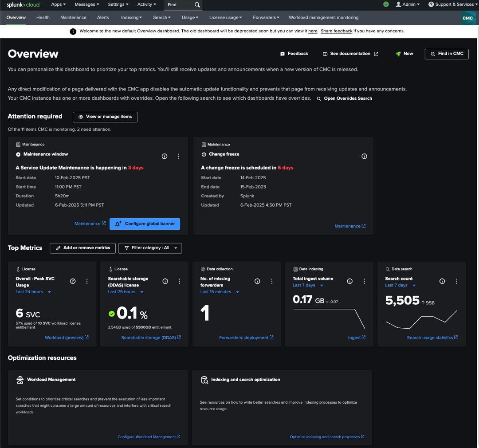
Task: Click the Indexing and search optimization icon
Action: point(204,380)
